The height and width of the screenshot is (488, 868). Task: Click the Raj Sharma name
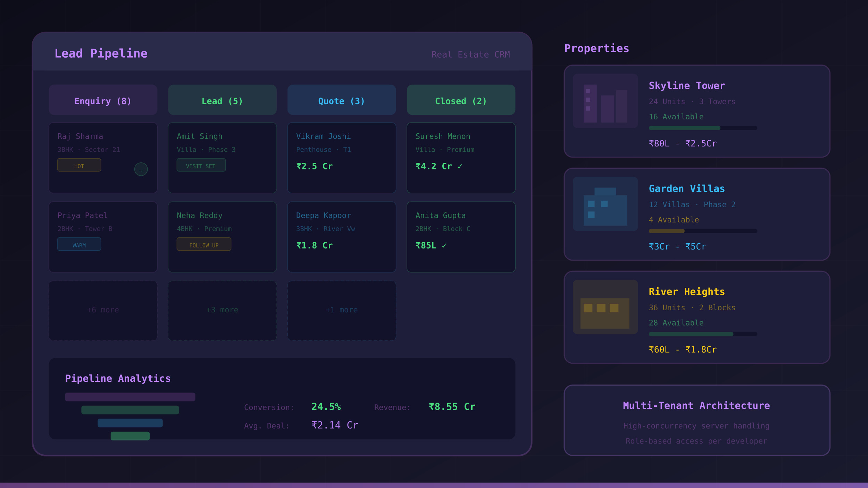(x=80, y=136)
